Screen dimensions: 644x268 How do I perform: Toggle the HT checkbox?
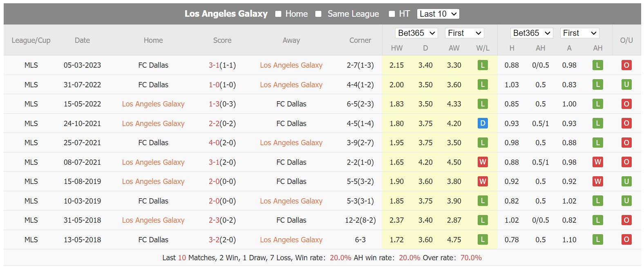(x=391, y=13)
